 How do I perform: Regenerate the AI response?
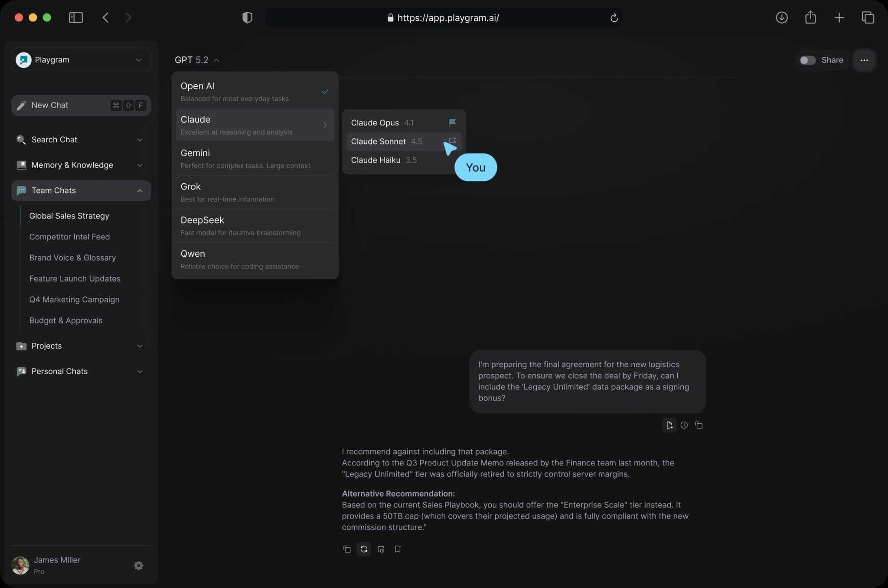pyautogui.click(x=363, y=549)
